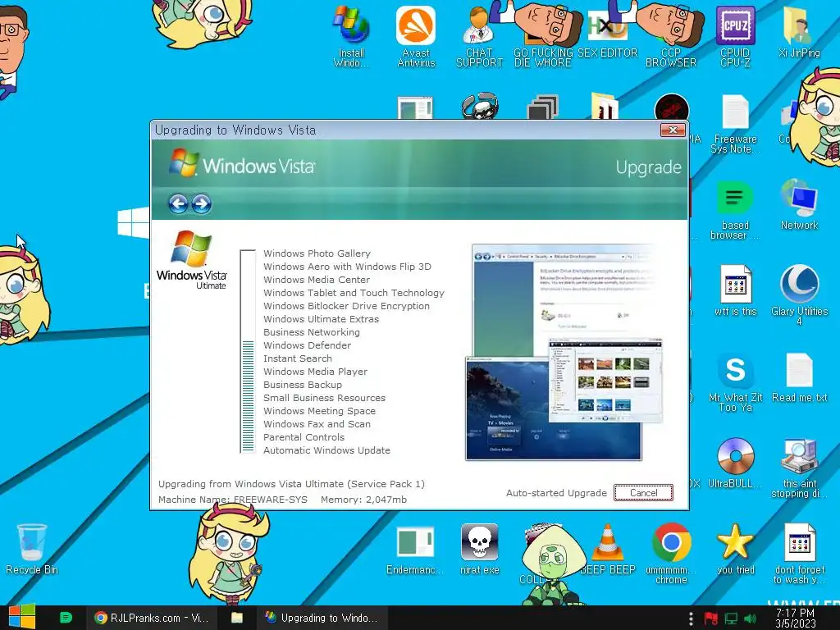
Task: Open the Recycle Bin
Action: point(32,550)
